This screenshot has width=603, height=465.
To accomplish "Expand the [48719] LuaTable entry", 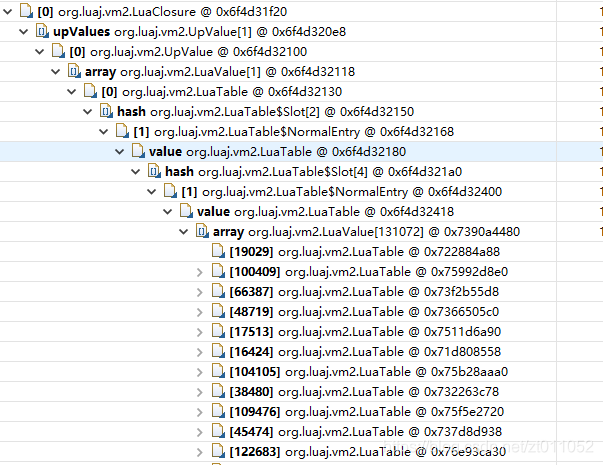I will [200, 312].
